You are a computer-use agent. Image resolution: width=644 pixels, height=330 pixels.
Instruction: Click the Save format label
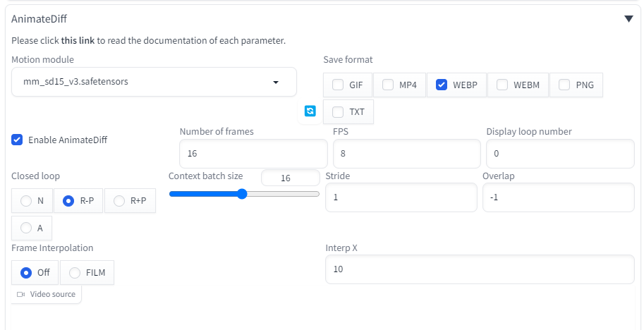coord(348,59)
